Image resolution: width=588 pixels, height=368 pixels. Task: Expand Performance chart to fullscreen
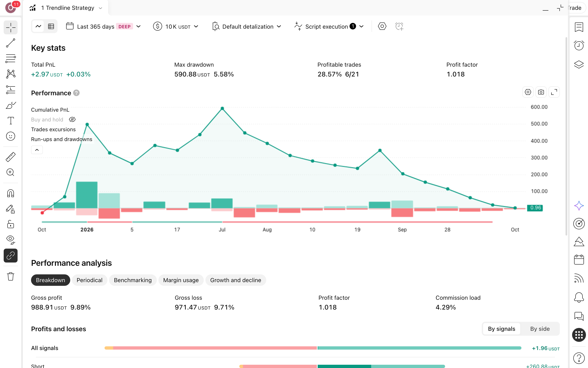(x=554, y=92)
